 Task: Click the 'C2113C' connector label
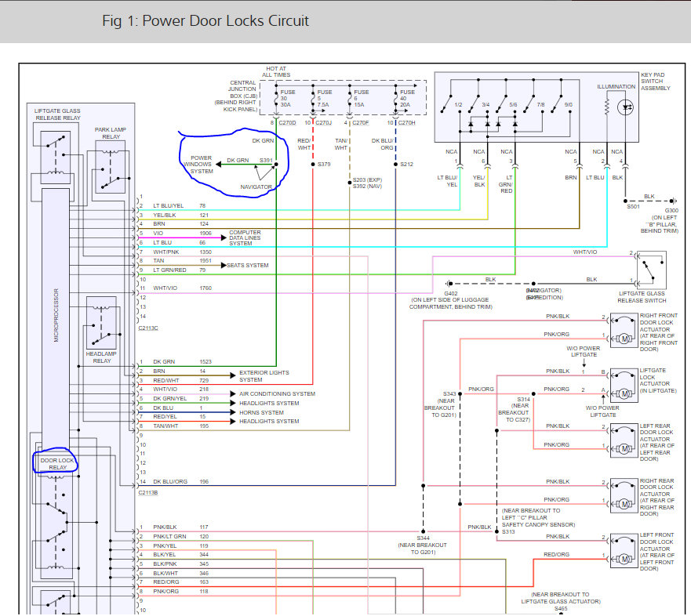(148, 328)
